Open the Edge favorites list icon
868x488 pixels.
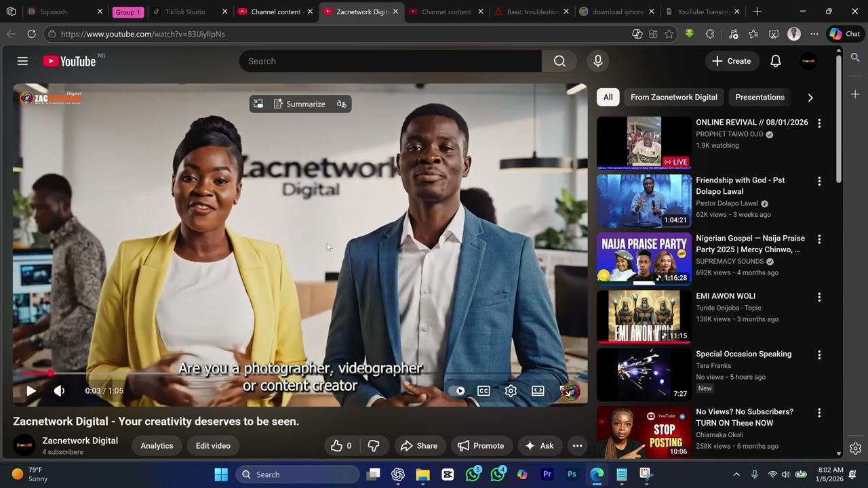point(753,34)
